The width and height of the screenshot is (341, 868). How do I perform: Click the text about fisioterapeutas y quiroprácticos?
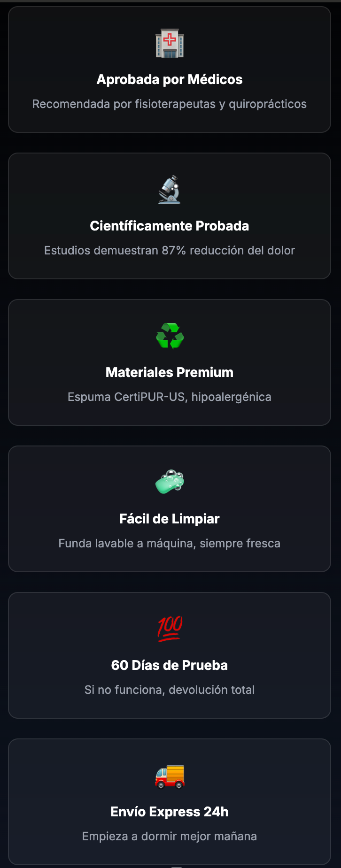(170, 104)
